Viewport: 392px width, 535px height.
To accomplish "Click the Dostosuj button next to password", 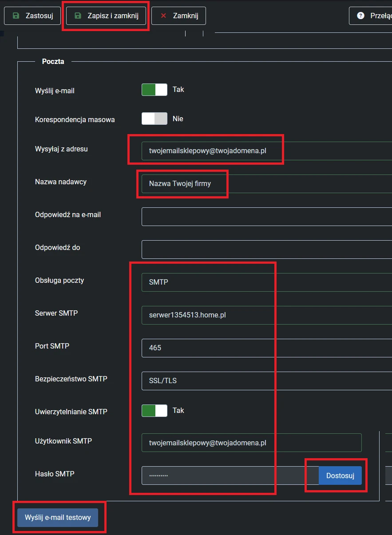I will coord(340,476).
